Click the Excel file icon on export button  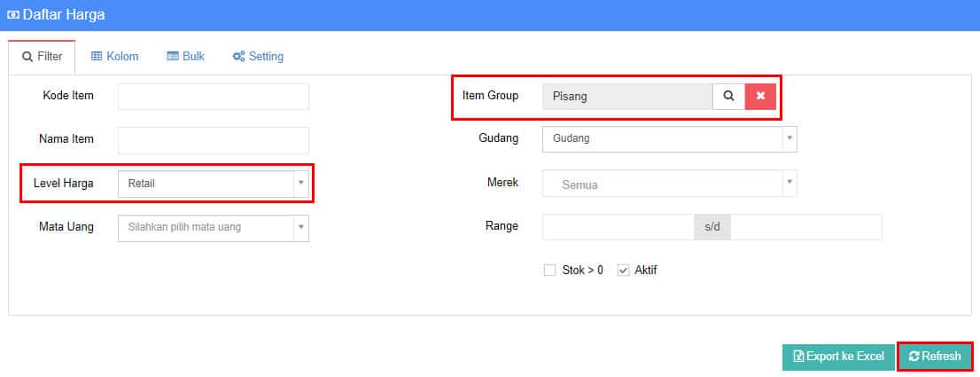point(798,357)
